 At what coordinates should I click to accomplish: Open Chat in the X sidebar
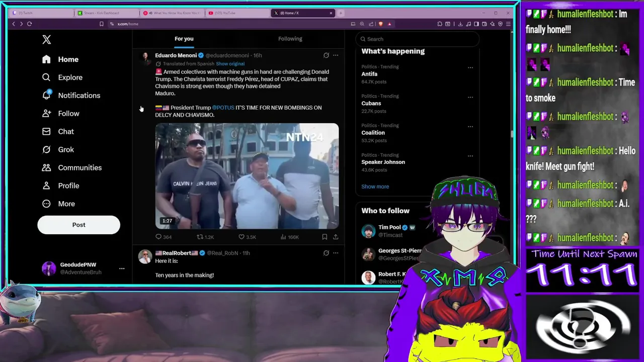58,132
